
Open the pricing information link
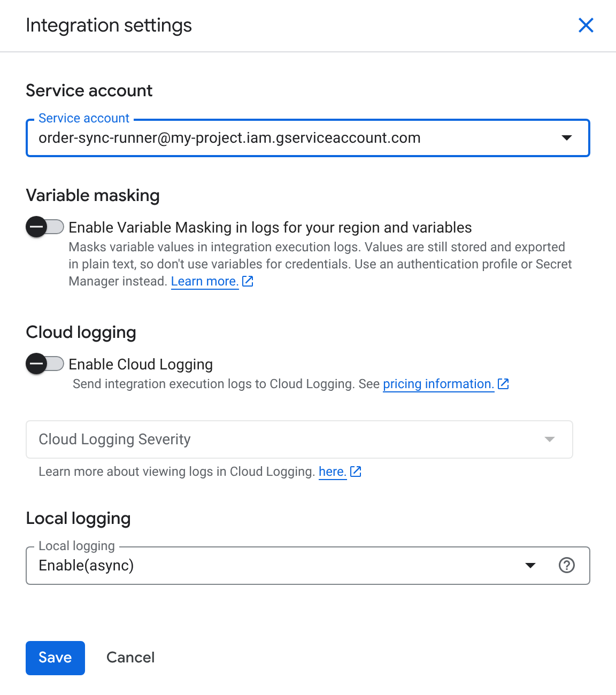coord(438,384)
